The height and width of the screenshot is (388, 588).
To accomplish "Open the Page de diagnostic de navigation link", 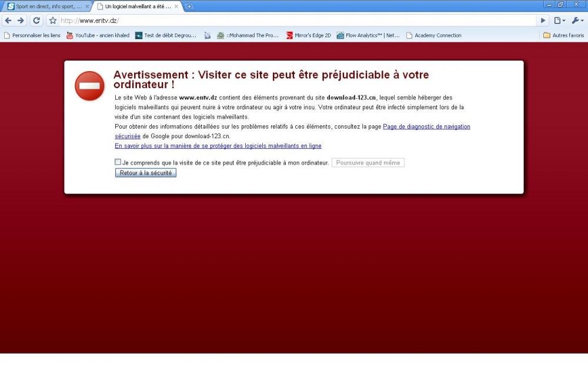I will coord(426,126).
